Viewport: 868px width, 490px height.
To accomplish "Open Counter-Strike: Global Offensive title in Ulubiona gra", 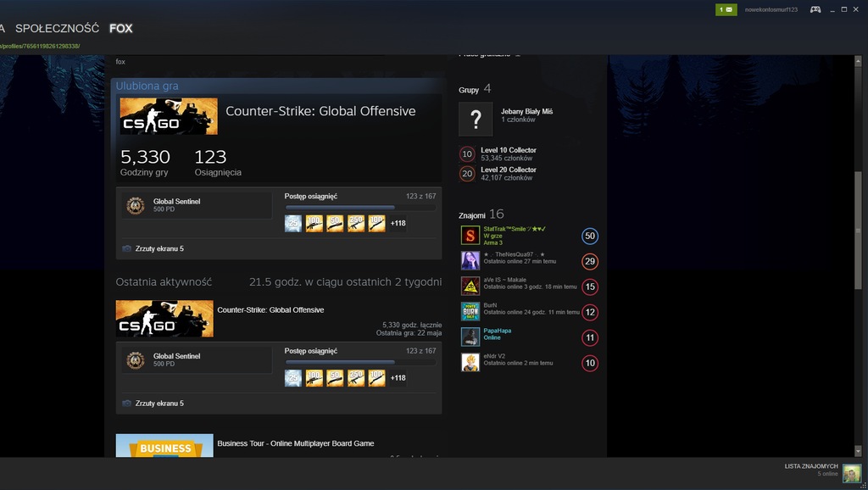I will pos(320,111).
